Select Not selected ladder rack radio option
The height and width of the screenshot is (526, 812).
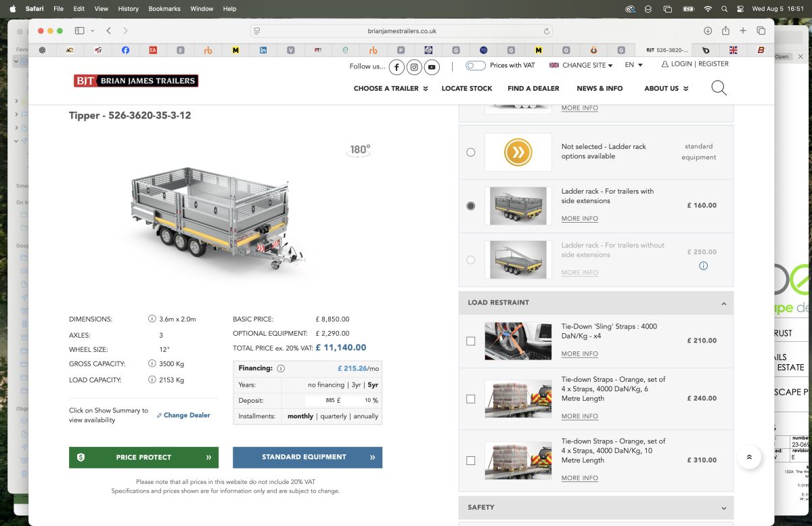point(471,152)
